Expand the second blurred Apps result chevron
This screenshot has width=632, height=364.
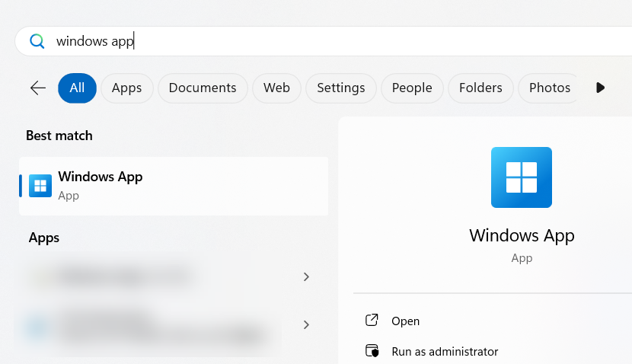pyautogui.click(x=306, y=324)
